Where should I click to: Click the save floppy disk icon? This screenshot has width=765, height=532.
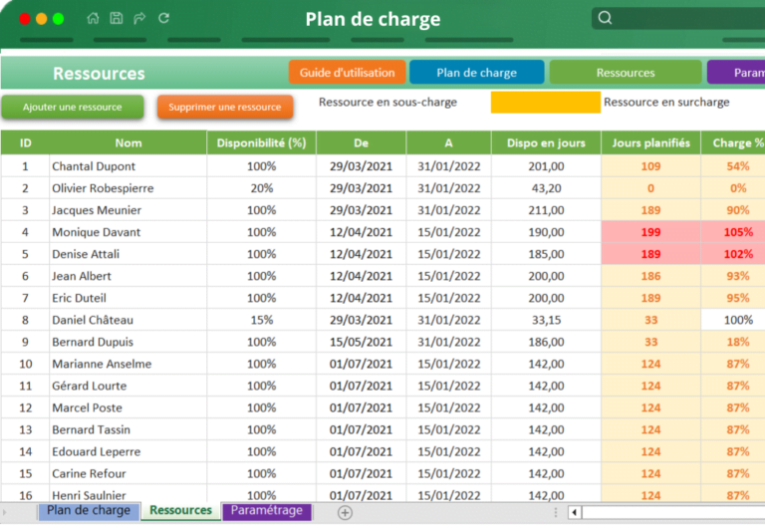point(117,19)
